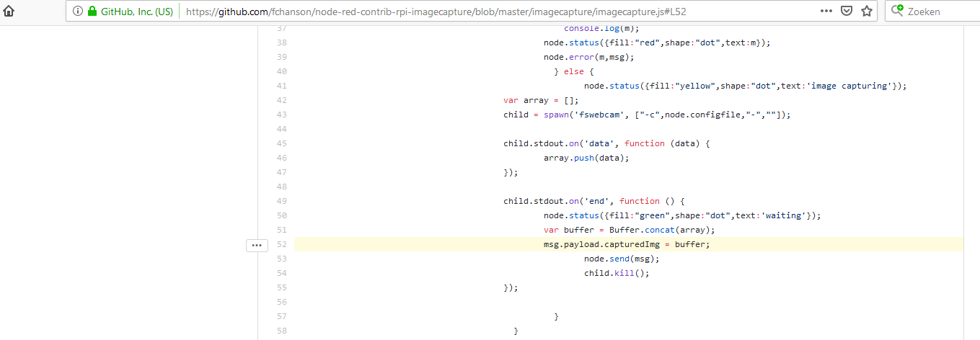
Task: Click 'console.log(m);' code text
Action: tap(602, 29)
